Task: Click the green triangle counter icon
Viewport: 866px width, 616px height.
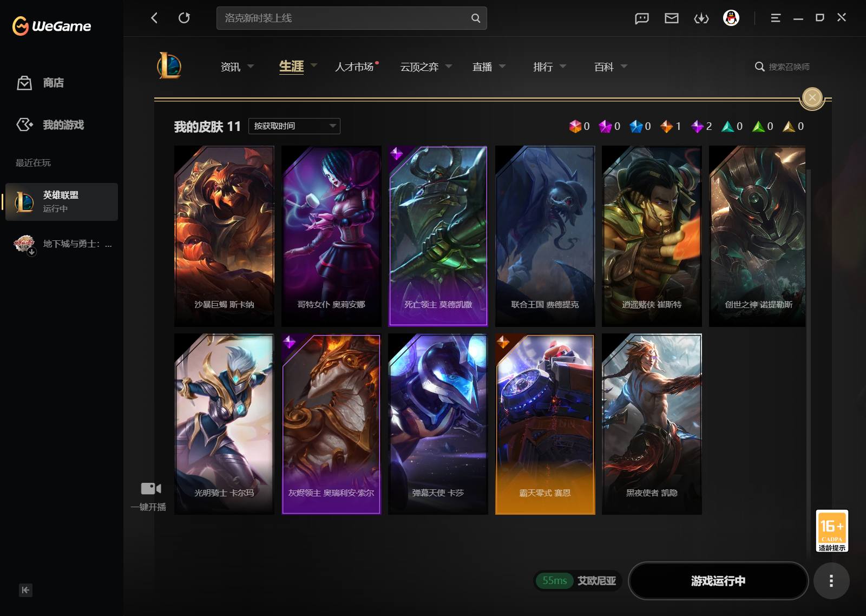Action: click(758, 126)
